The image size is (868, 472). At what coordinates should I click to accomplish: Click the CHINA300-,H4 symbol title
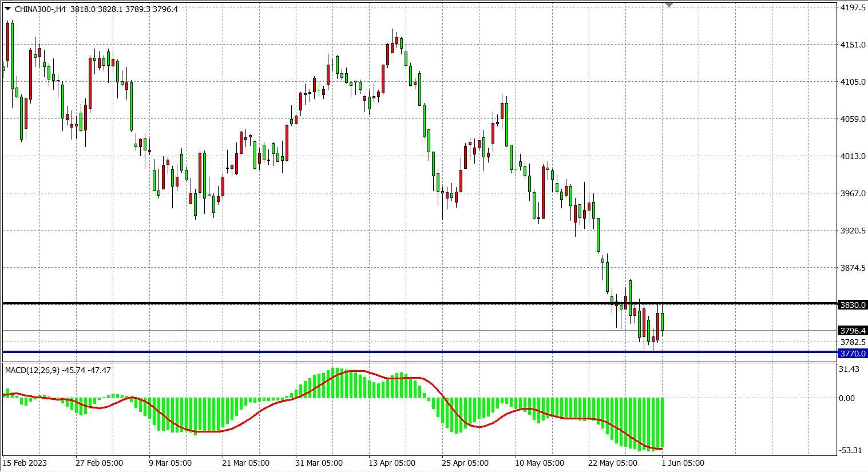coord(40,9)
